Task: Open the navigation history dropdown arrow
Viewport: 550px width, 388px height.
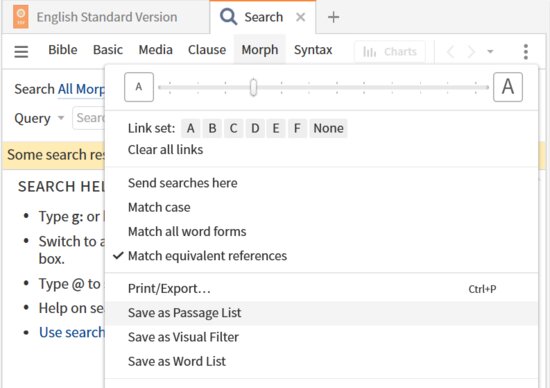Action: point(490,52)
